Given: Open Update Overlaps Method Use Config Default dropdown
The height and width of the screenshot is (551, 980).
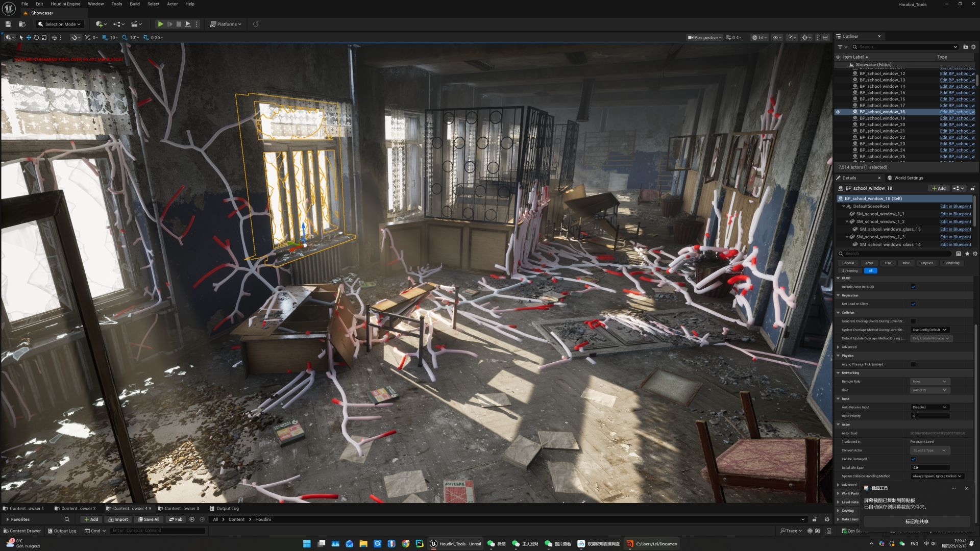Looking at the screenshot, I should point(930,330).
